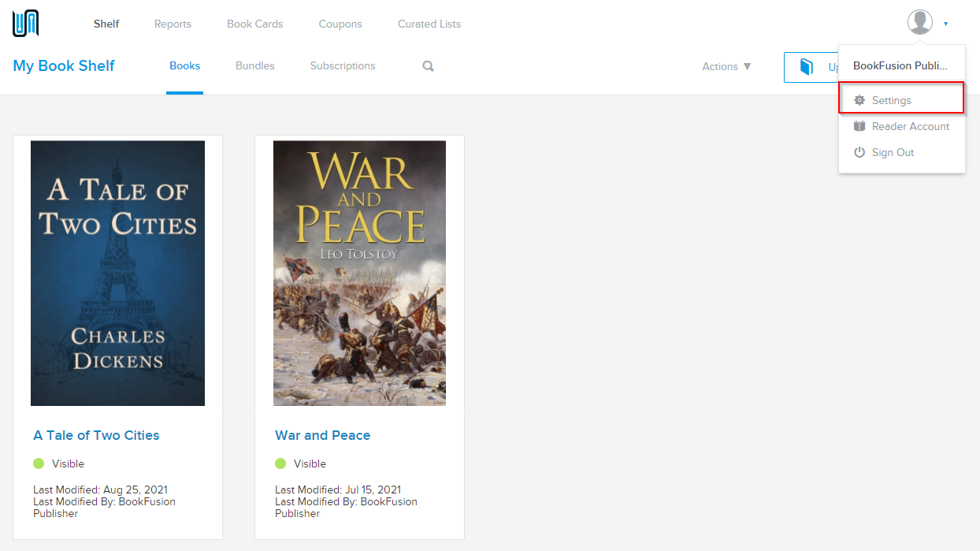Click the War and Peace cover
The height and width of the screenshot is (551, 980).
(359, 274)
